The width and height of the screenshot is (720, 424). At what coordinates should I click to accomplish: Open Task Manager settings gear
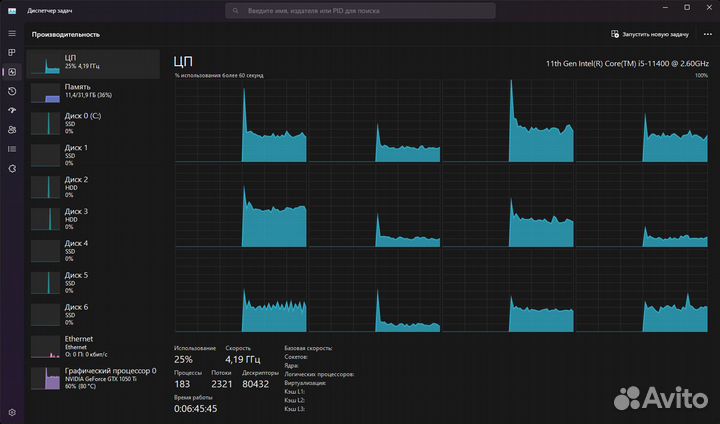(x=12, y=411)
